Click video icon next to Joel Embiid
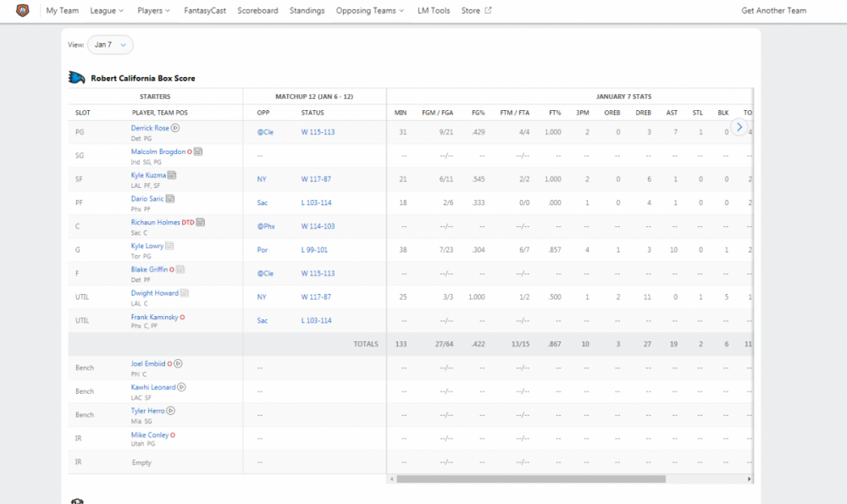Viewport: 847px width, 504px height. (178, 363)
